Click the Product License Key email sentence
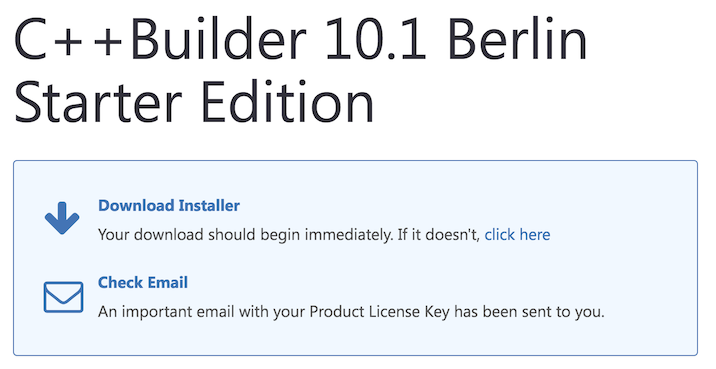 tap(351, 312)
